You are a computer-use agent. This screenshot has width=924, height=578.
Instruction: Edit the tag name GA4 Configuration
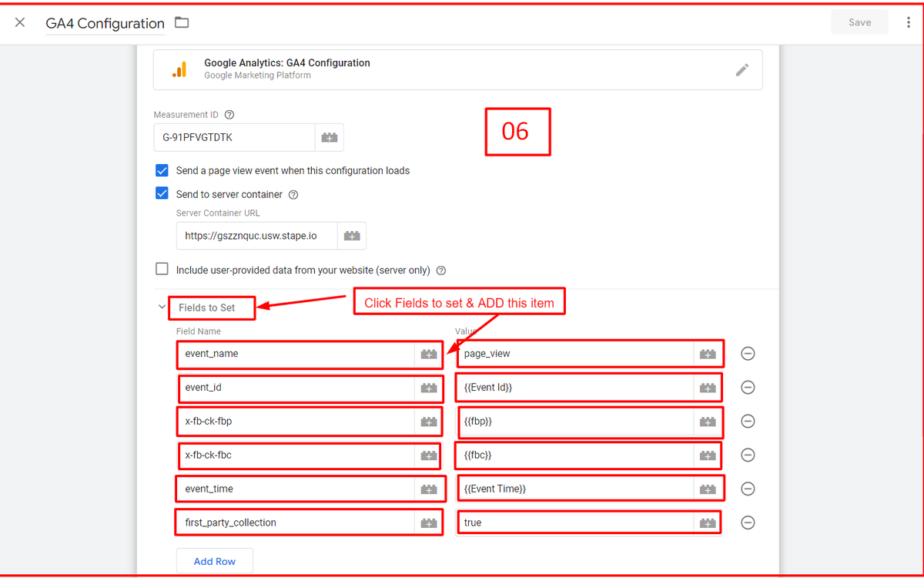pyautogui.click(x=105, y=23)
